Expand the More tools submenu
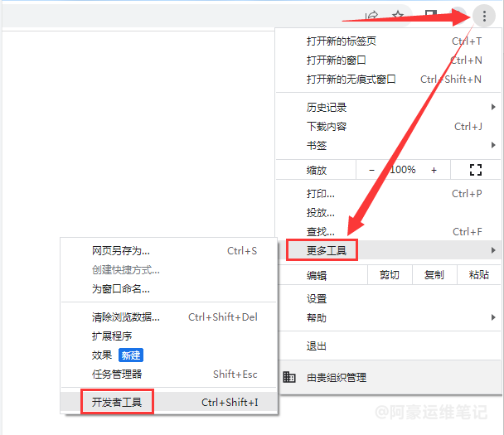Image resolution: width=504 pixels, height=435 pixels. pos(390,250)
